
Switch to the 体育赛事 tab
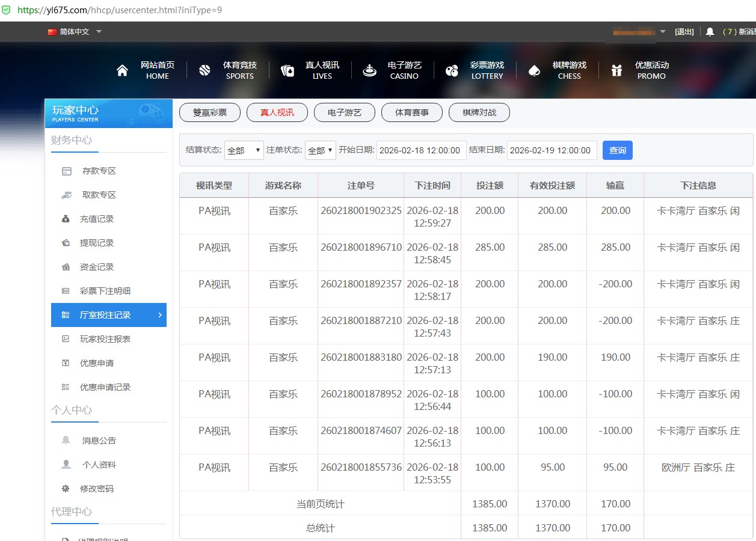tap(411, 112)
